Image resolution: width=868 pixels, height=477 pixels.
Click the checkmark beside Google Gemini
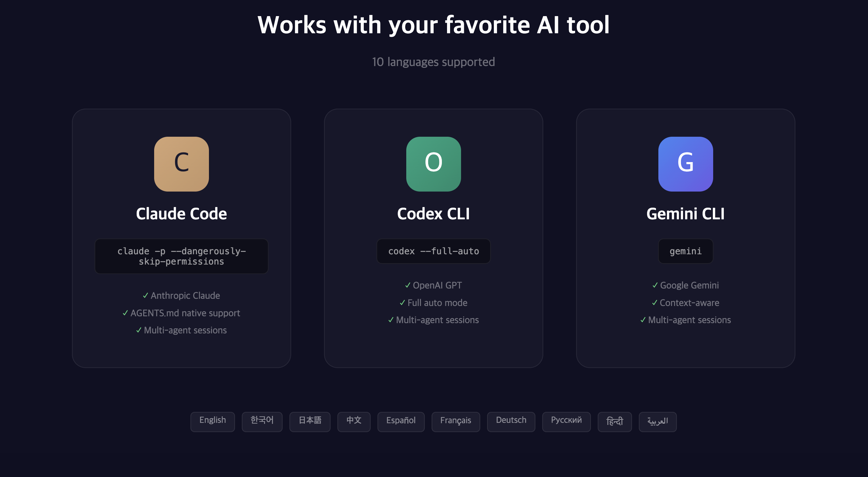655,285
